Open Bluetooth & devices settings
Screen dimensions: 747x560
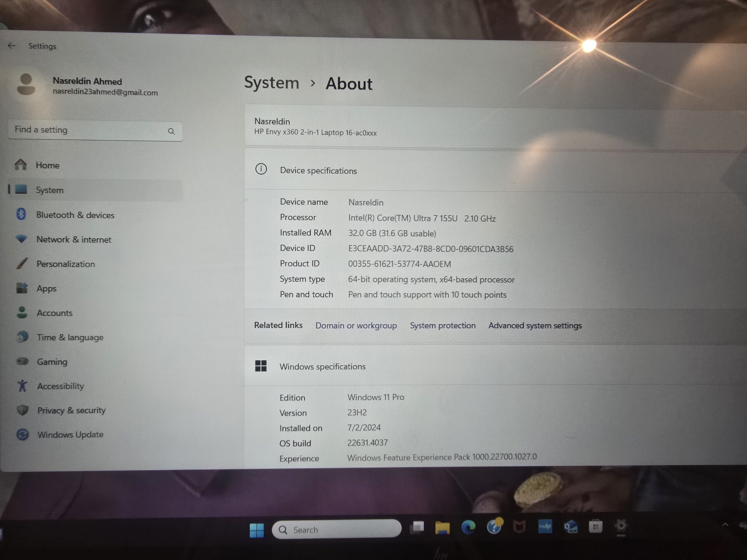(x=75, y=215)
